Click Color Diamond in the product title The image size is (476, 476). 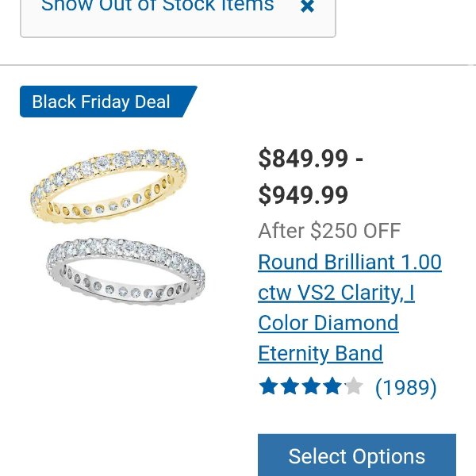328,323
